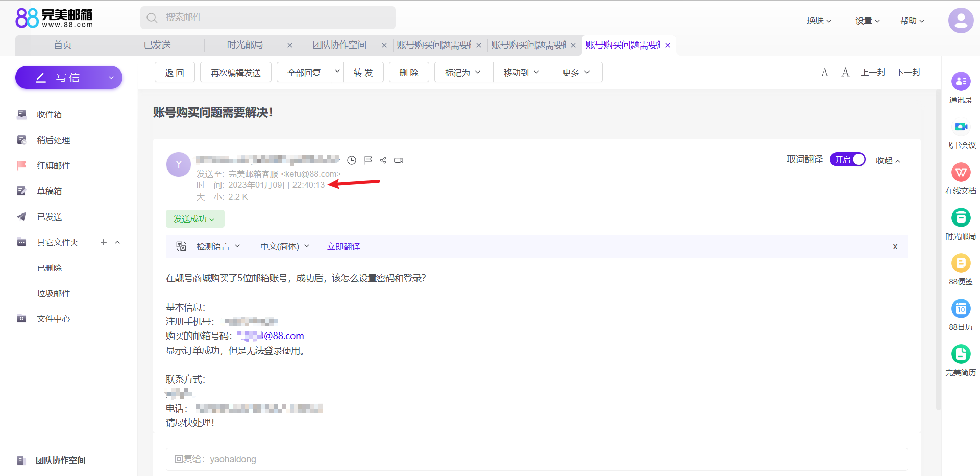Image resolution: width=980 pixels, height=476 pixels.
Task: Decrease font size with small A
Action: 824,73
